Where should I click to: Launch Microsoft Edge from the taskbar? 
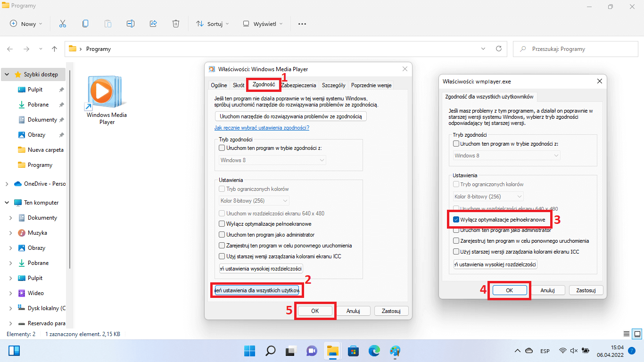point(374,351)
